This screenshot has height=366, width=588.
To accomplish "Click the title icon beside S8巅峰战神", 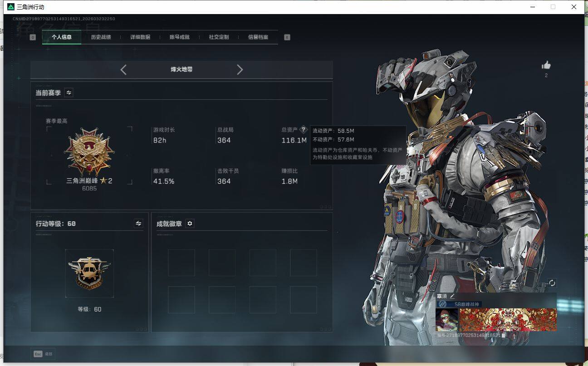I will click(442, 304).
